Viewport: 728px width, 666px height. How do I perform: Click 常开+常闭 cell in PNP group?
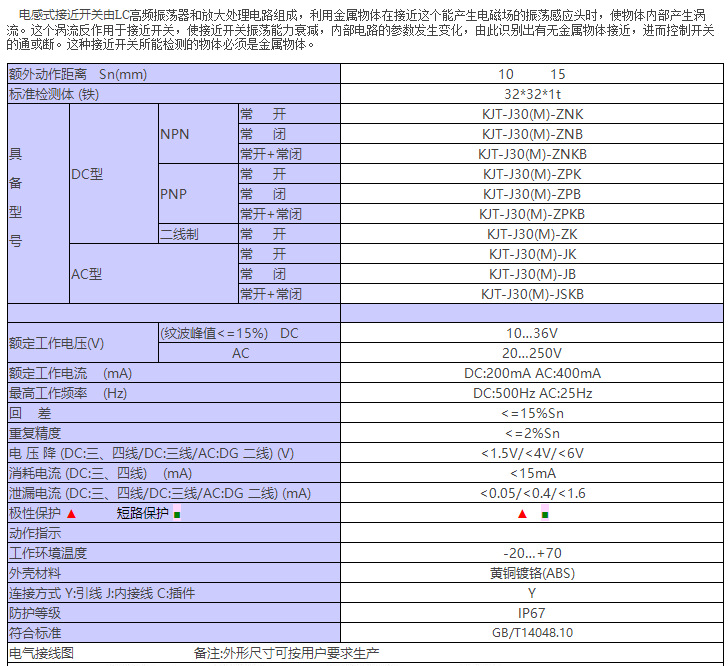(x=289, y=214)
